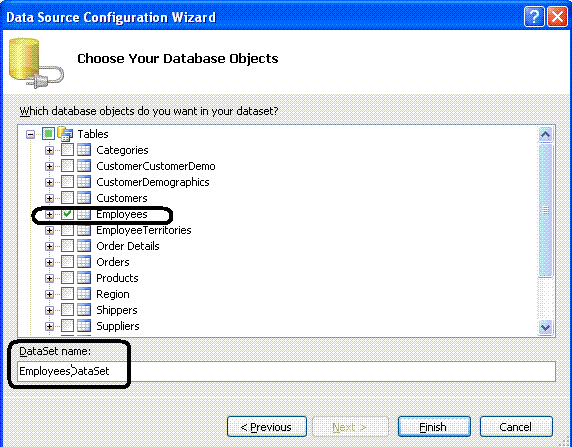Click the Categories table icon
Image resolution: width=572 pixels, height=447 pixels.
pyautogui.click(x=84, y=150)
